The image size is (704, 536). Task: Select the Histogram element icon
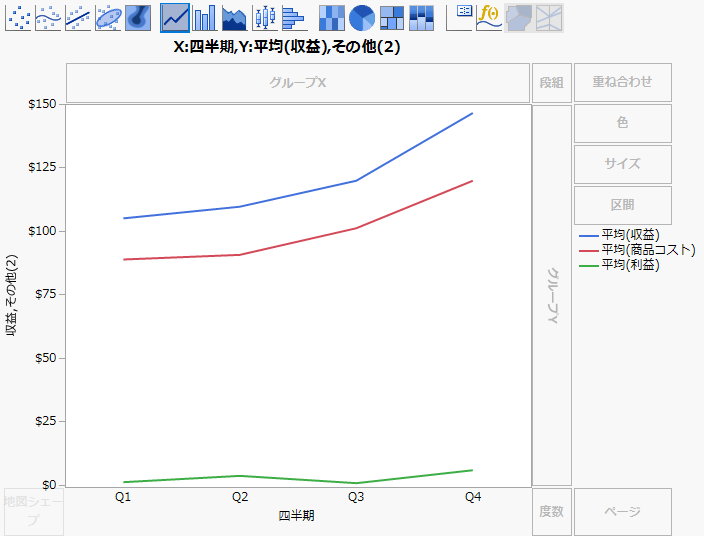[x=294, y=18]
